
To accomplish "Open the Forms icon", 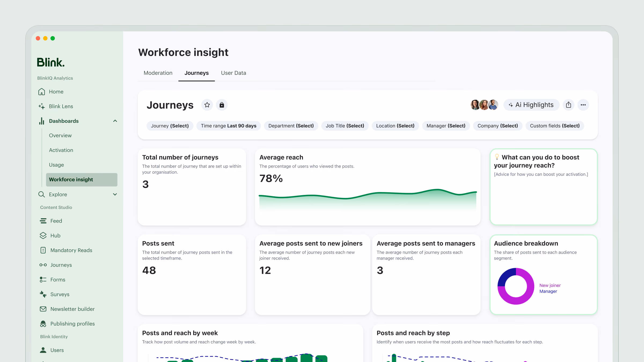I will coord(43,280).
